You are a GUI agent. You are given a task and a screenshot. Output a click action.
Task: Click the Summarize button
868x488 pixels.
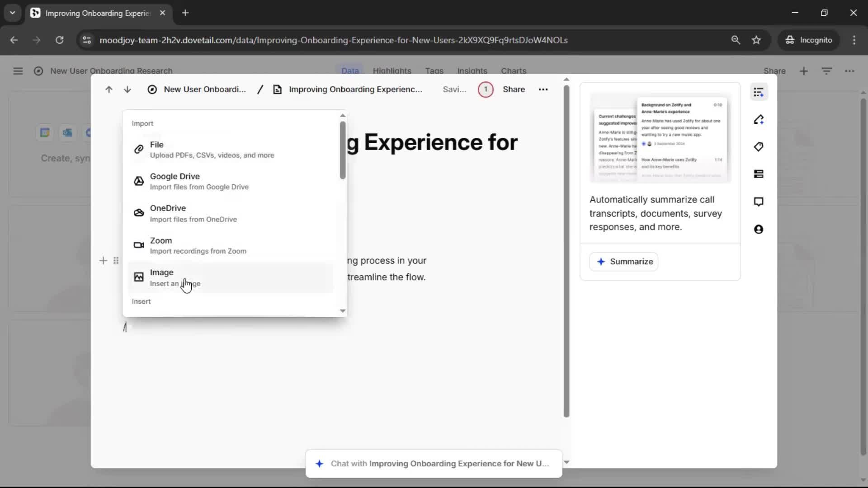point(624,262)
